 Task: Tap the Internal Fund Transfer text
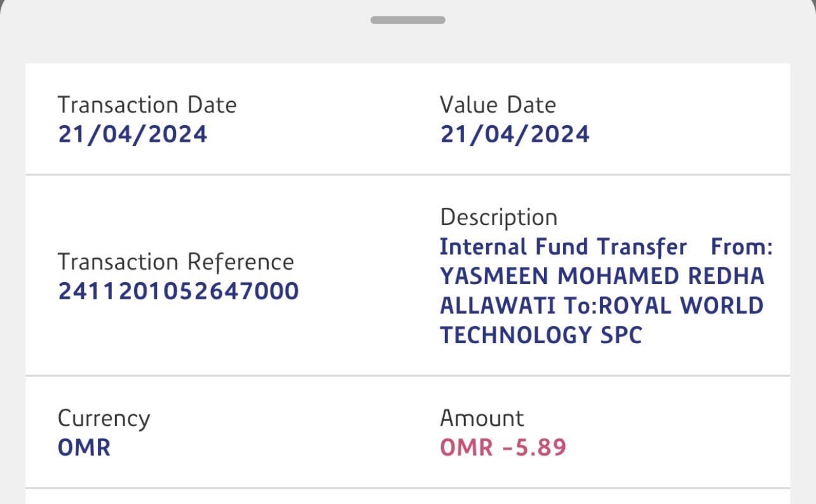[x=562, y=247]
